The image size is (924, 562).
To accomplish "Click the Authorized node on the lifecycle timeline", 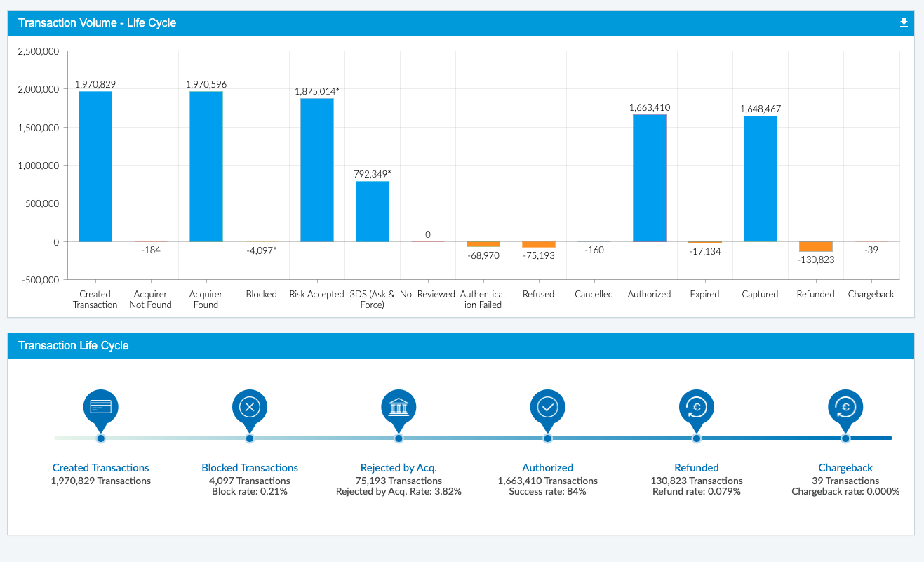I will click(x=547, y=438).
